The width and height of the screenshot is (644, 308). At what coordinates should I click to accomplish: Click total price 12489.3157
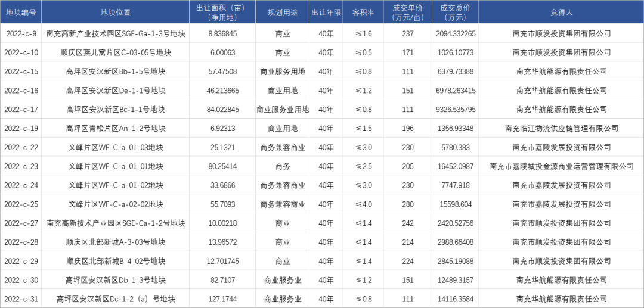click(455, 280)
